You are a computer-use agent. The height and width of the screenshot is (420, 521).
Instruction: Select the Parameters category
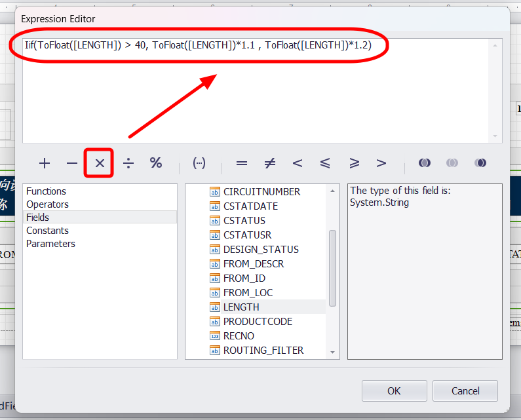(100, 244)
